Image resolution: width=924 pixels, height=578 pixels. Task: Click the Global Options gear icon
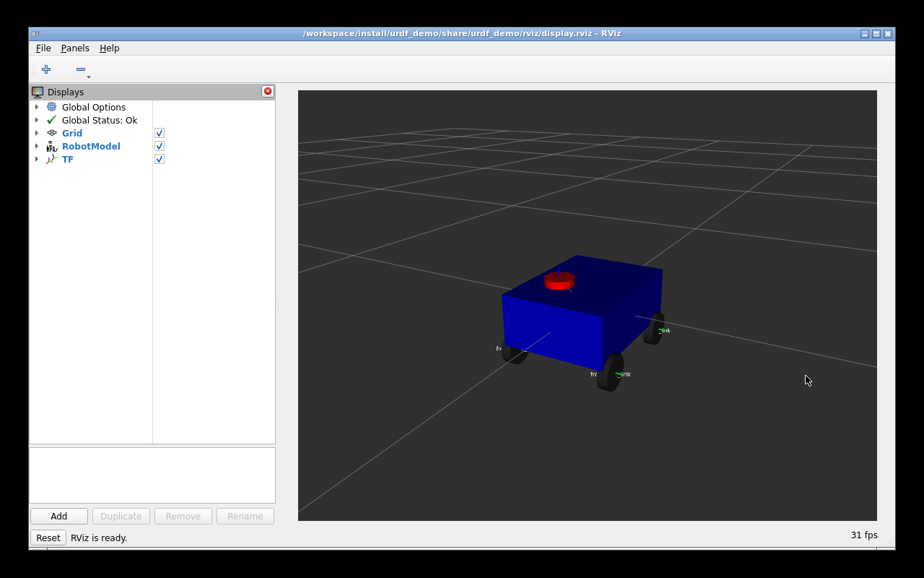coord(52,107)
